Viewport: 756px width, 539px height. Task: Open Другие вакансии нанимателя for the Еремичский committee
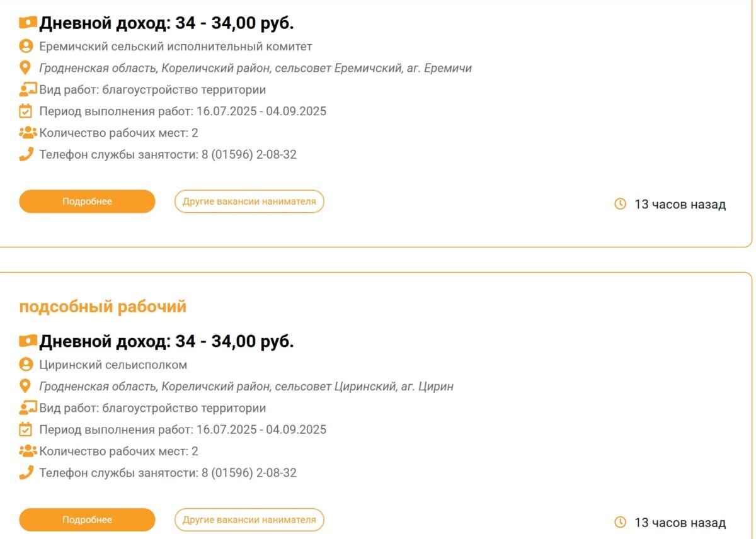tap(249, 201)
